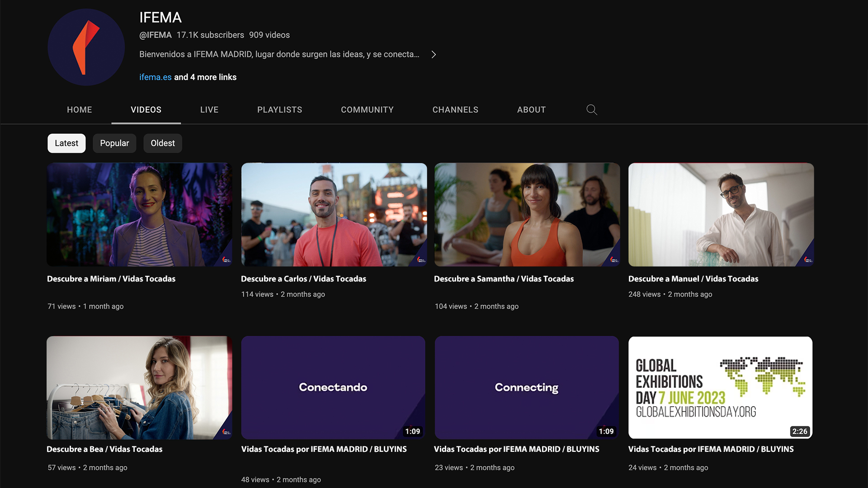Click title 'Descubre a Manuel / Vidas Tocadas'
The image size is (868, 488).
693,279
